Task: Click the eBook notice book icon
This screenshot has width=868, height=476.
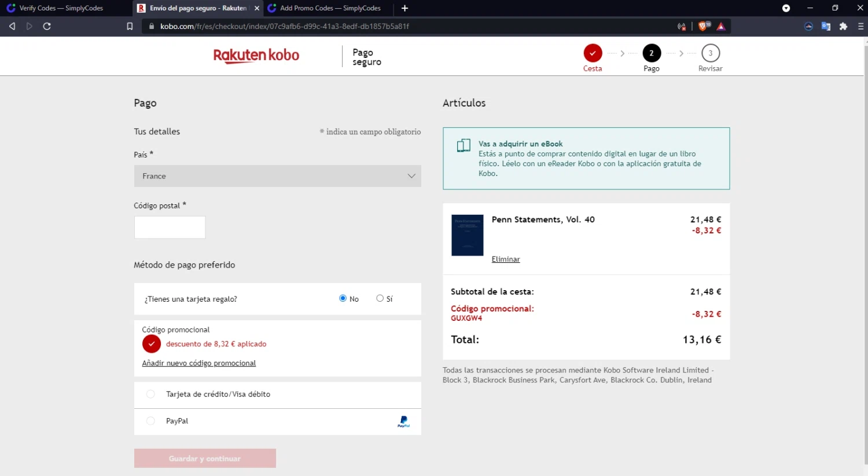Action: [x=464, y=145]
